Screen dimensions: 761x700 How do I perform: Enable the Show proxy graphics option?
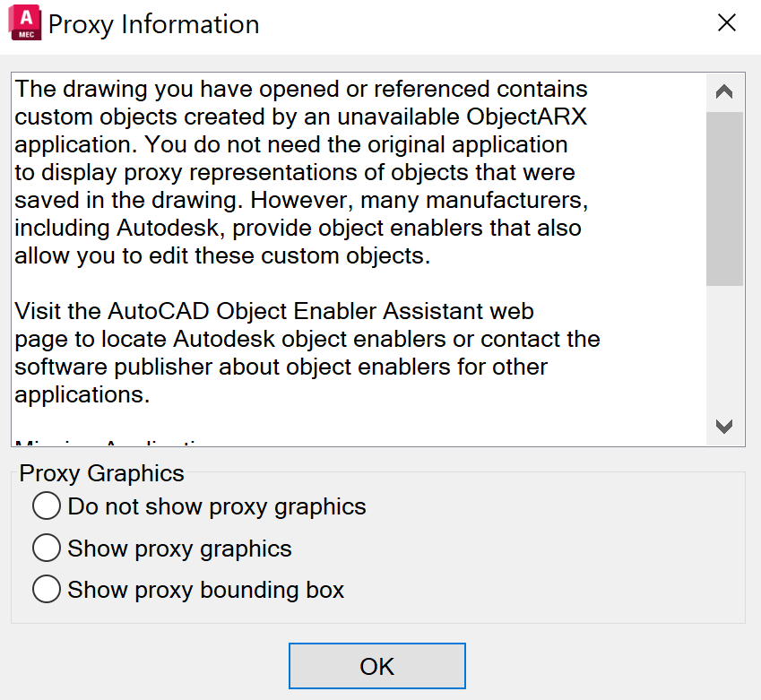(46, 548)
